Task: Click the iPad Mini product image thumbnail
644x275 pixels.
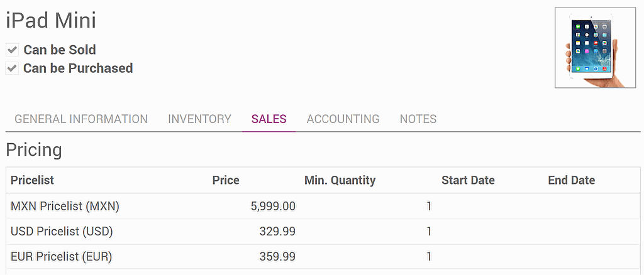Action: (x=595, y=48)
